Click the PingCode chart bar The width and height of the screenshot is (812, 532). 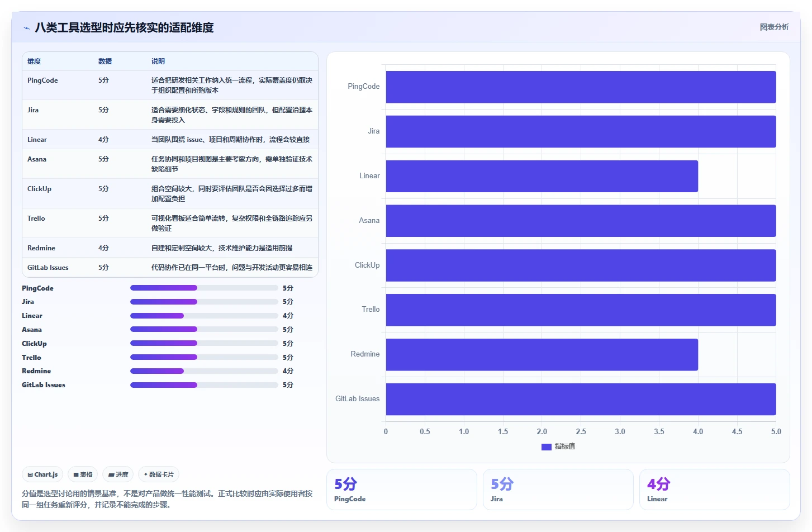tap(581, 87)
